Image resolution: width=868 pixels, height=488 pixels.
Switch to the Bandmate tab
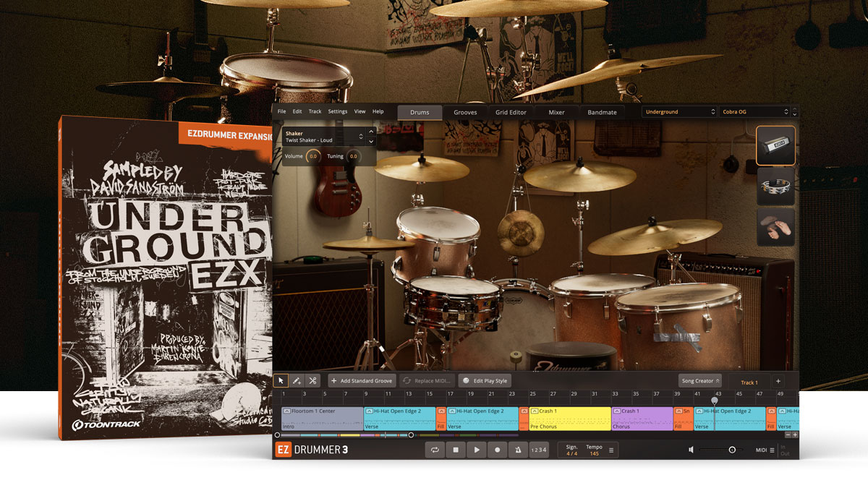point(602,112)
